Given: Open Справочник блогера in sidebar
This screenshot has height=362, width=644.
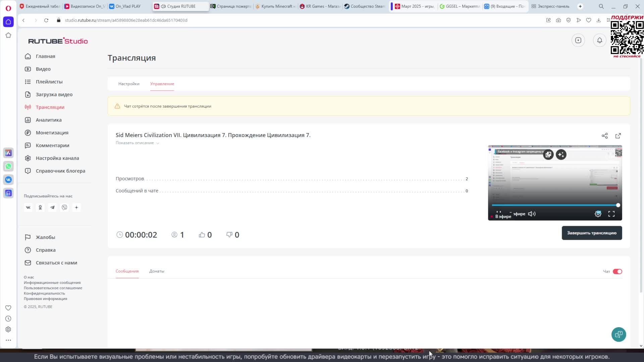Looking at the screenshot, I should click(60, 171).
